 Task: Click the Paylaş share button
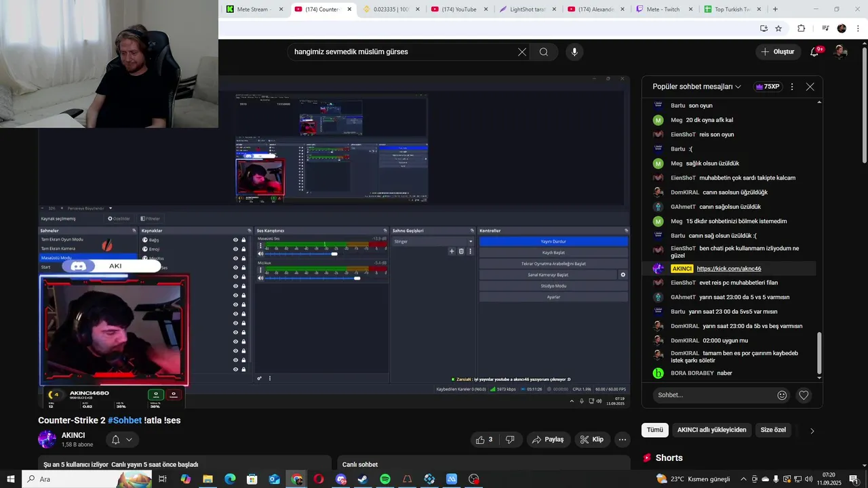(x=548, y=439)
